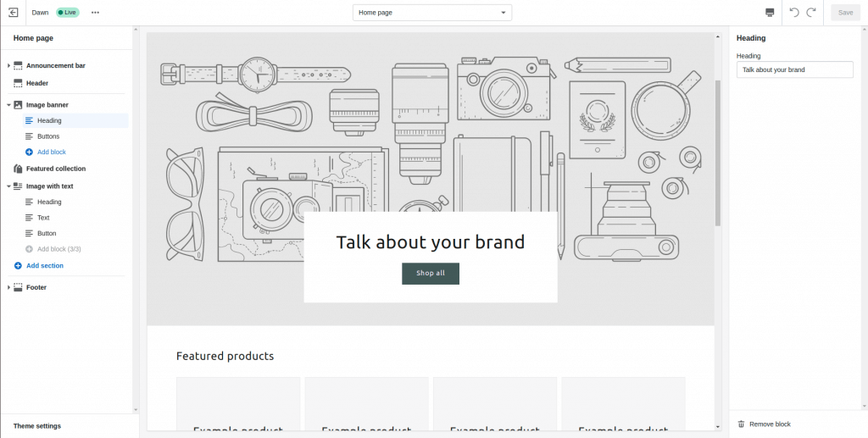Click the exit editor back arrow icon
The height and width of the screenshot is (438, 868).
tap(14, 12)
